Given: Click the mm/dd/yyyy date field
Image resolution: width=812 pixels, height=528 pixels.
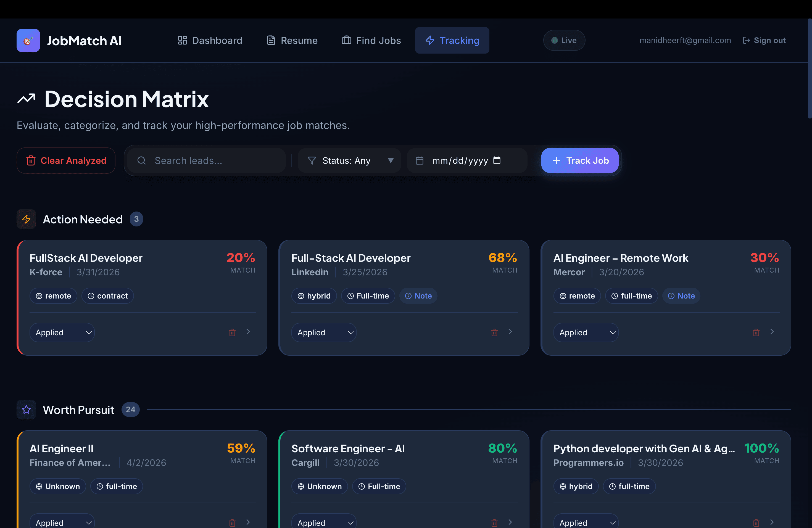Looking at the screenshot, I should pos(467,161).
